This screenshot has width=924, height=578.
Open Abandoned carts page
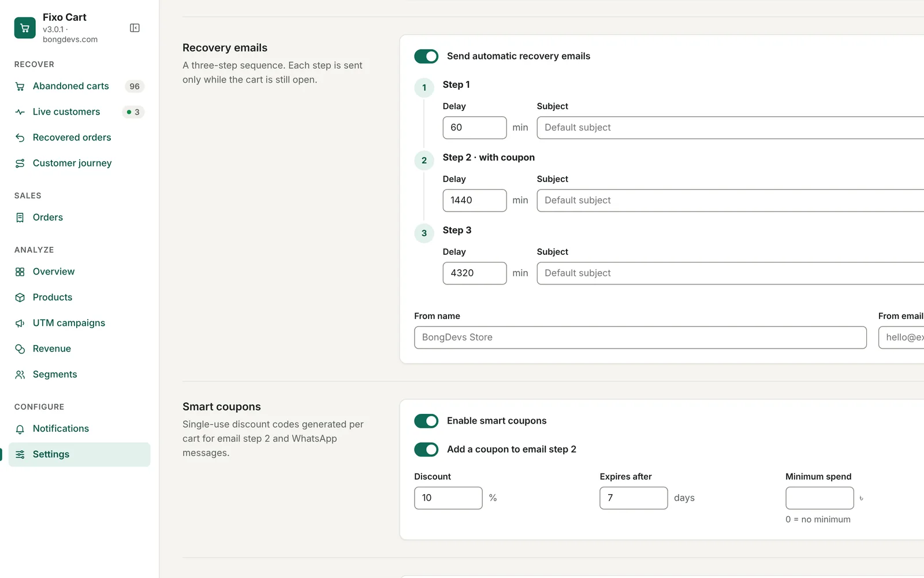click(79, 86)
